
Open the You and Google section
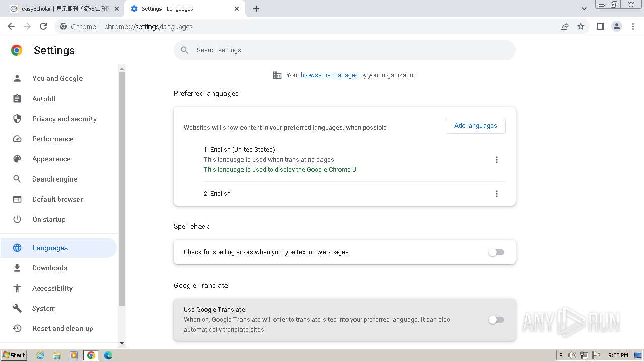[x=58, y=78]
